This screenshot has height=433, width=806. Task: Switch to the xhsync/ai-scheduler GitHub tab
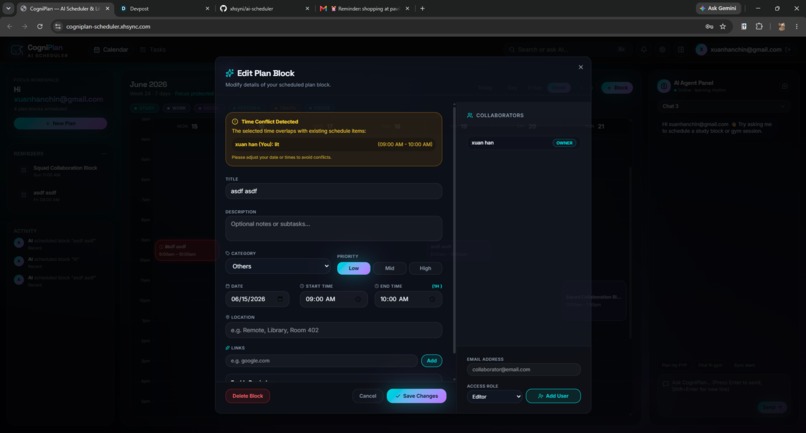(x=264, y=9)
